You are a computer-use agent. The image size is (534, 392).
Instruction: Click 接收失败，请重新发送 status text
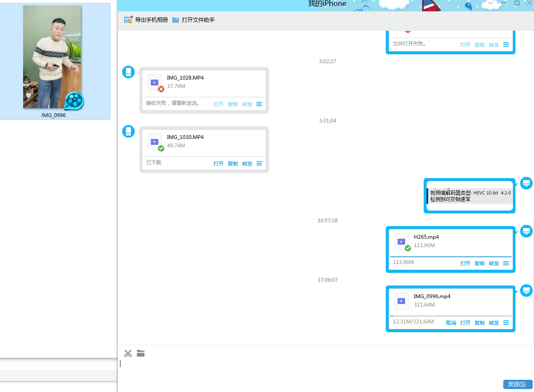[x=173, y=103]
